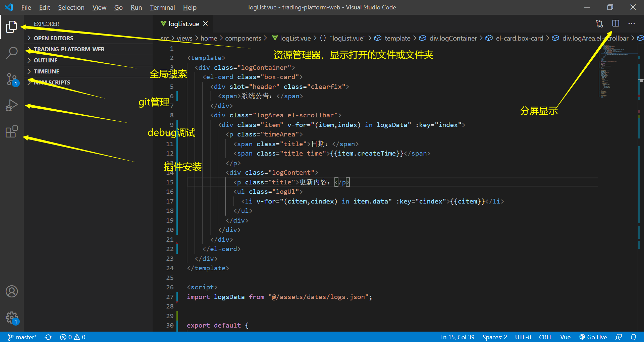Click the <script> tag on line 26
The width and height of the screenshot is (644, 342).
[x=202, y=287]
